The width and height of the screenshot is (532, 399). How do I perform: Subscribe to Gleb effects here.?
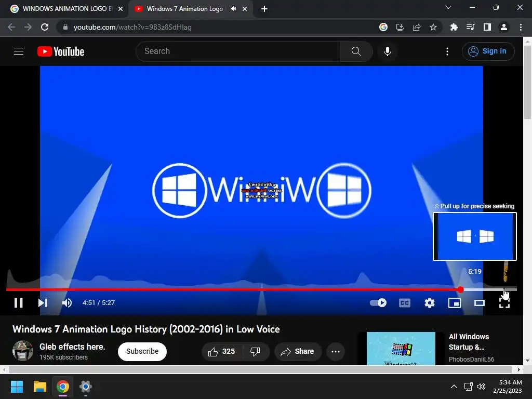pos(142,352)
